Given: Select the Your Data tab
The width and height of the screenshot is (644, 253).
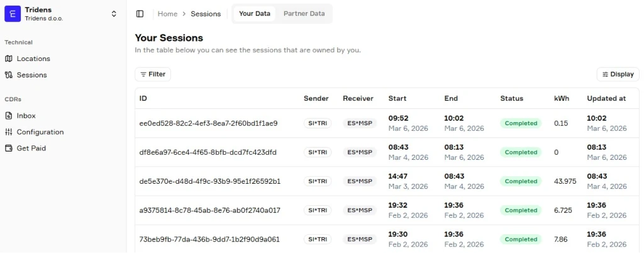Looking at the screenshot, I should (255, 14).
